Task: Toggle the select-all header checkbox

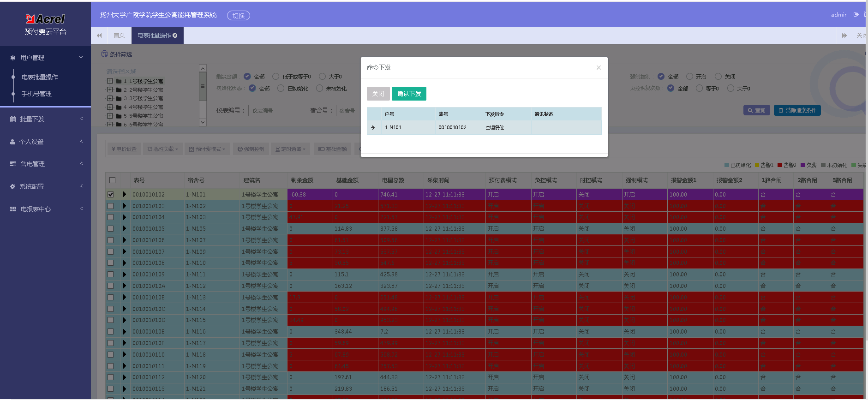Action: click(x=112, y=180)
